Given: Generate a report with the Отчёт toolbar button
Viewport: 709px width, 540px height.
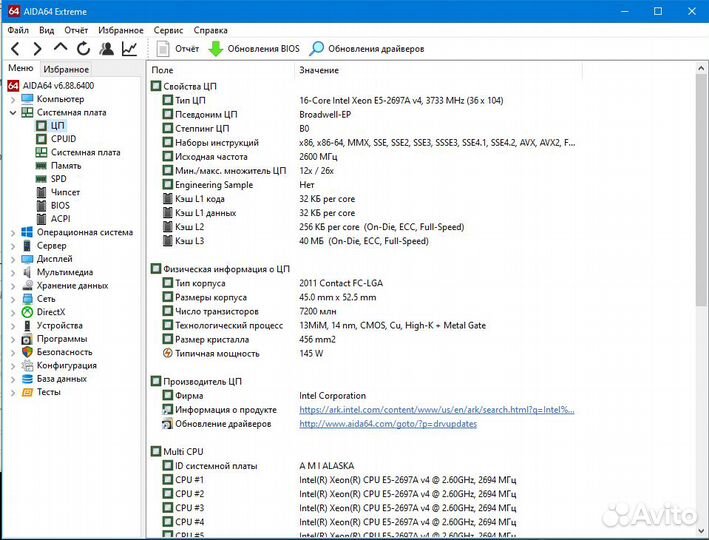Looking at the screenshot, I should [178, 48].
